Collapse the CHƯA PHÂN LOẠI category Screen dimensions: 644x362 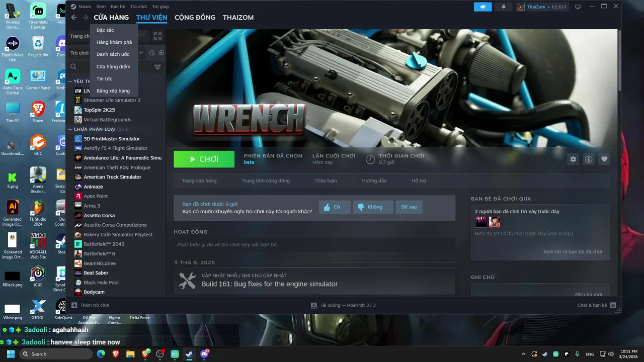point(70,129)
